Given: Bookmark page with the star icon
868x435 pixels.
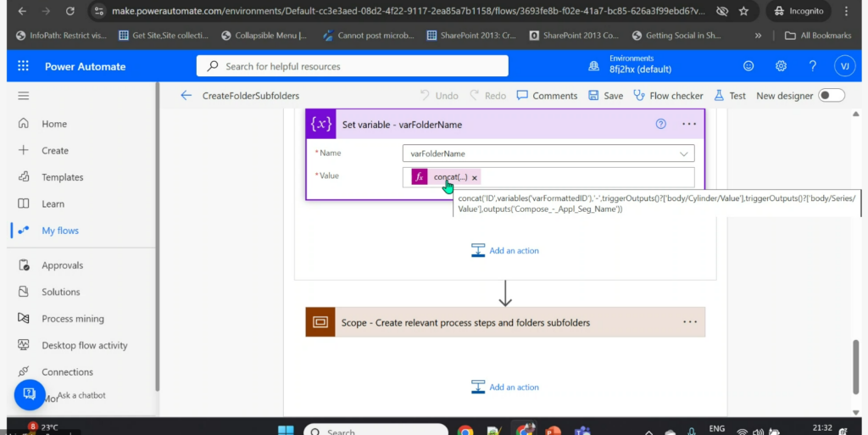Looking at the screenshot, I should [743, 11].
